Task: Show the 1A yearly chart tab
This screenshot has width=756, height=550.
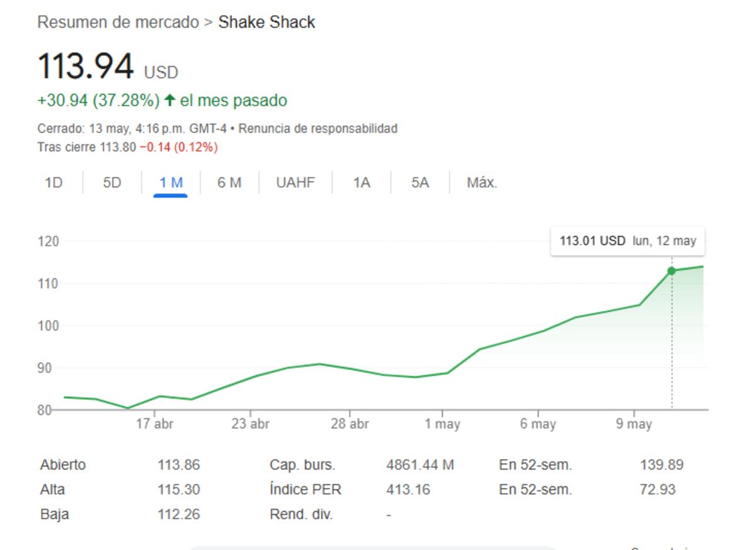Action: click(x=361, y=183)
